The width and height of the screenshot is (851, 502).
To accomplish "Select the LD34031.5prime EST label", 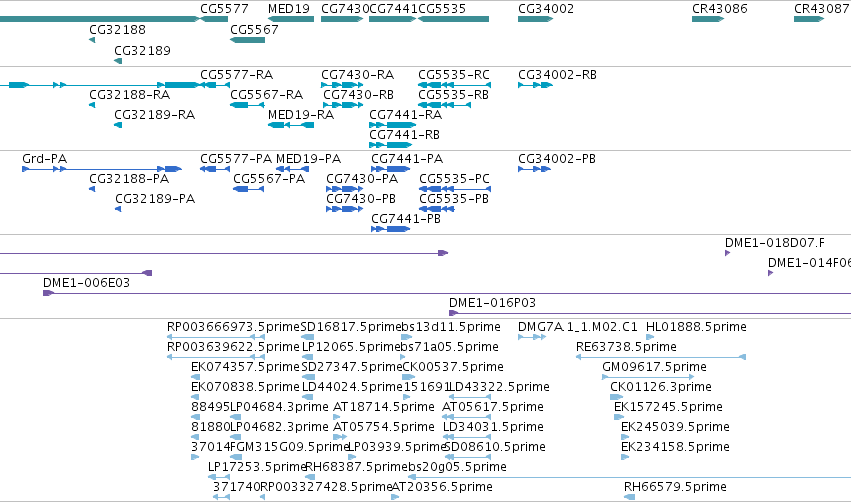I will click(493, 428).
